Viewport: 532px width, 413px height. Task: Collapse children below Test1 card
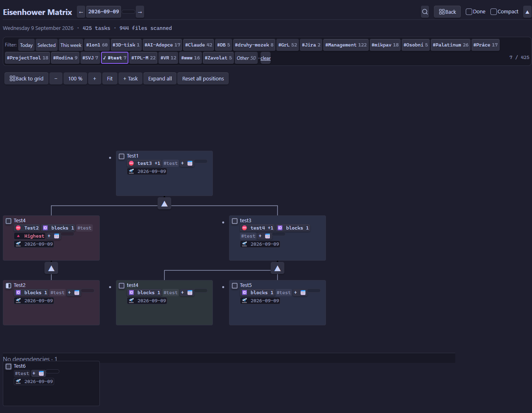tap(164, 204)
